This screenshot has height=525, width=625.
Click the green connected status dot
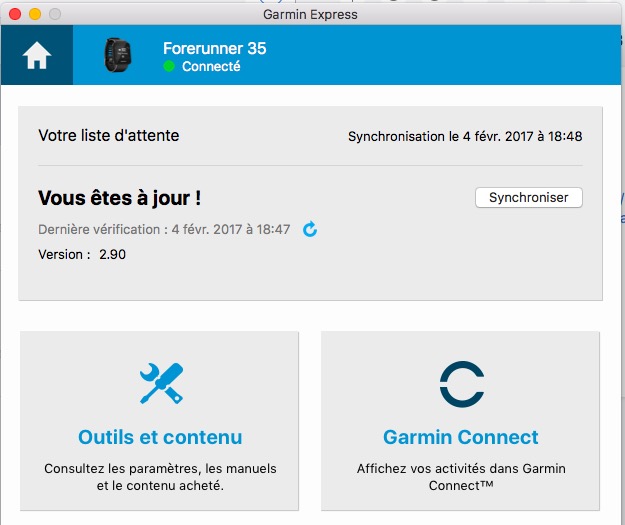tap(169, 67)
